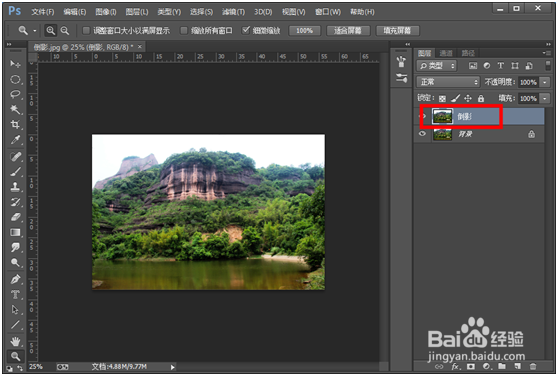Open the fill slider dropdown arrow
558x376 pixels.
coord(545,98)
